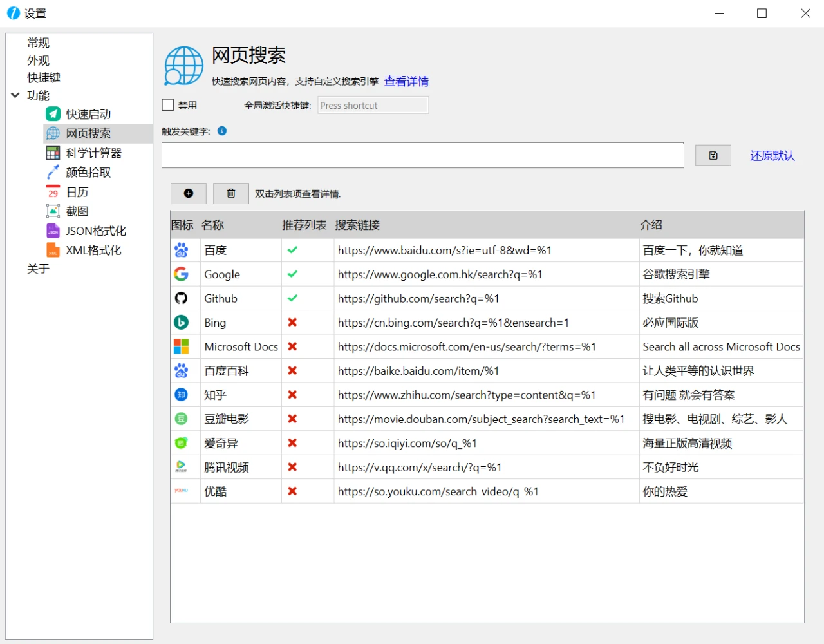Select the cn.bing.com URL cell
The image size is (824, 644).
(x=487, y=323)
